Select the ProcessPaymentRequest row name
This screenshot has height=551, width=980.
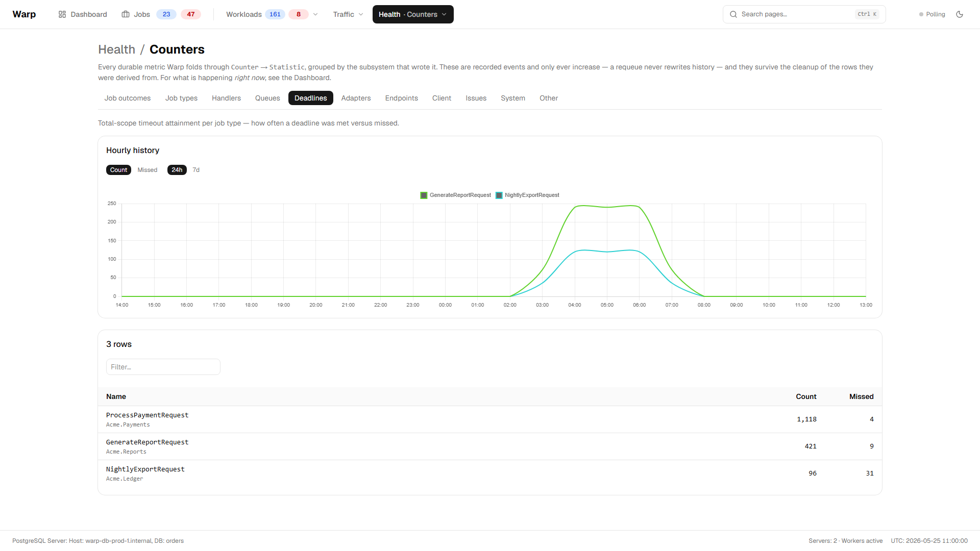147,415
